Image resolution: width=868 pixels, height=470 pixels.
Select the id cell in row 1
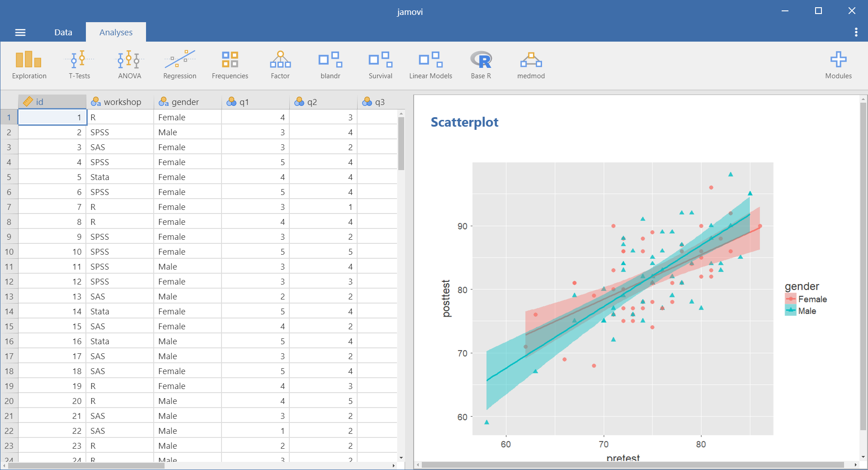click(52, 117)
